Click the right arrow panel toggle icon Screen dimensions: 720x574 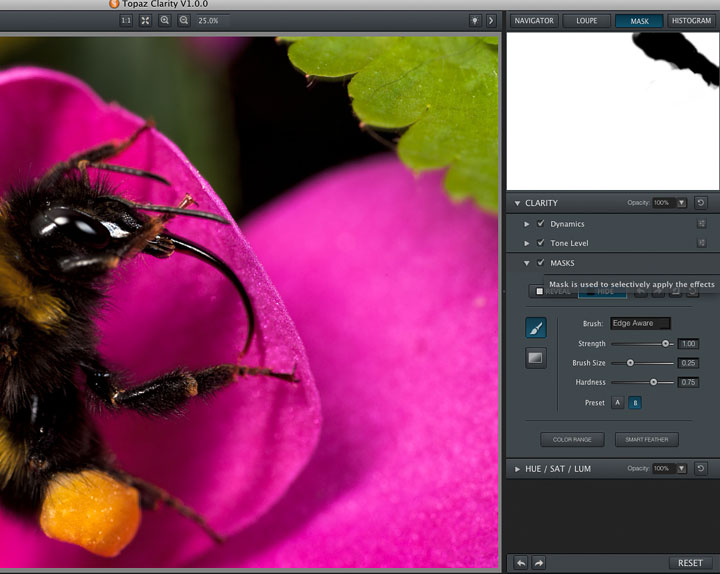coord(491,21)
